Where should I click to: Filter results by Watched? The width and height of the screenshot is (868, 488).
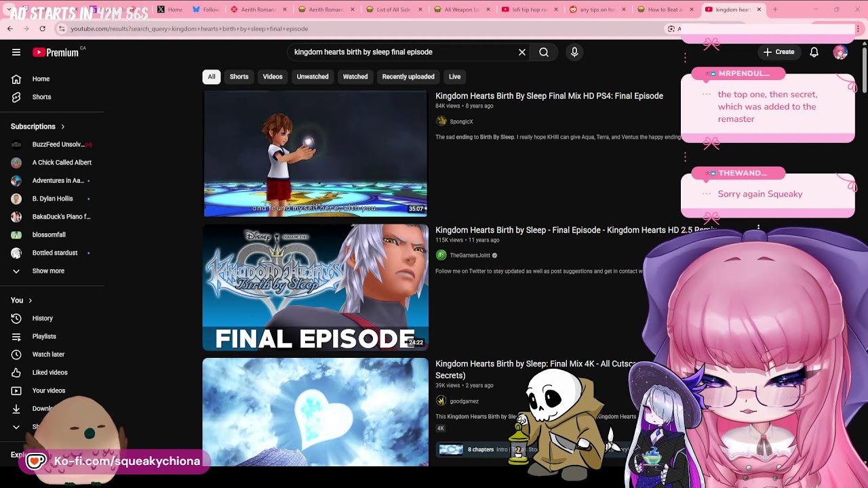coord(355,77)
